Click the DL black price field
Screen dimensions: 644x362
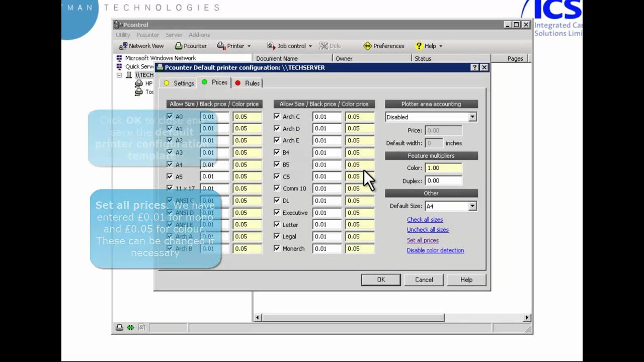(x=327, y=201)
